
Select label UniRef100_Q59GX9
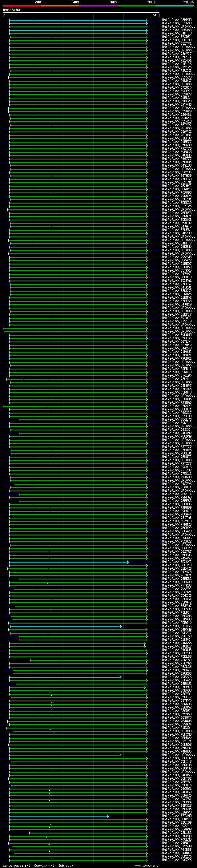pyautogui.click(x=177, y=111)
